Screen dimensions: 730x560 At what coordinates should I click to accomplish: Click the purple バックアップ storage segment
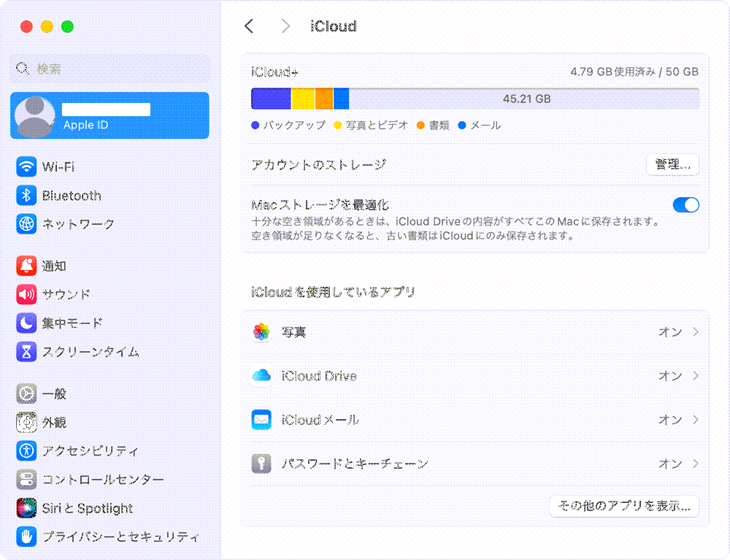271,99
